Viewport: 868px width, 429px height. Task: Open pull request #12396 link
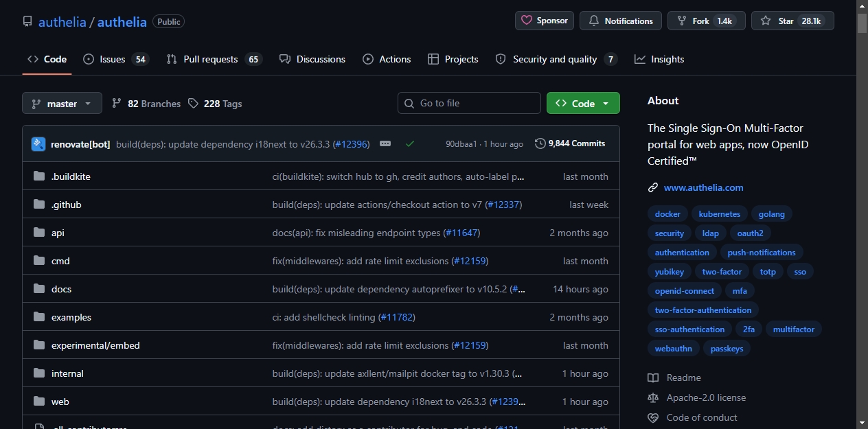coord(351,144)
